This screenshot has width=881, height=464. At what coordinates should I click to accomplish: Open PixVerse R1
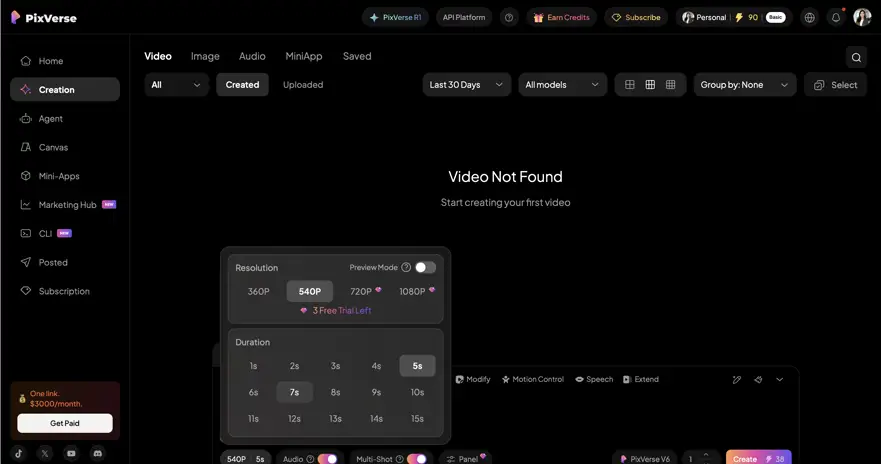396,17
